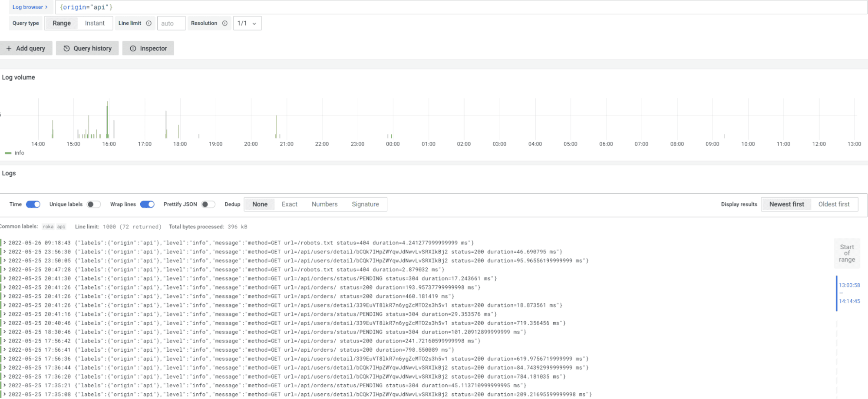The image size is (868, 399).
Task: Click the Line limit info icon
Action: pos(149,23)
